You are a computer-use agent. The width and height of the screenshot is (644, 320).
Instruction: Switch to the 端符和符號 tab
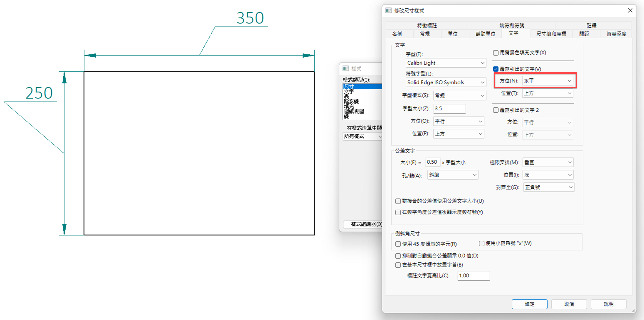pyautogui.click(x=512, y=25)
